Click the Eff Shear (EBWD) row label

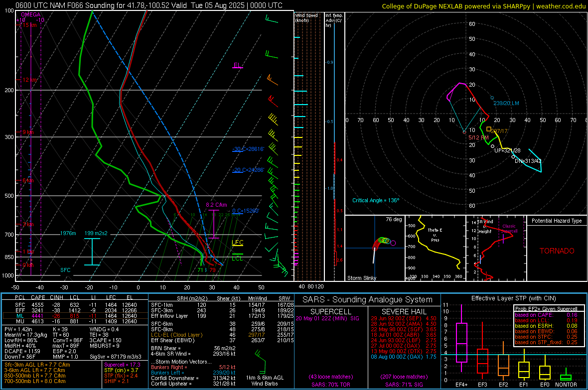coord(173,340)
